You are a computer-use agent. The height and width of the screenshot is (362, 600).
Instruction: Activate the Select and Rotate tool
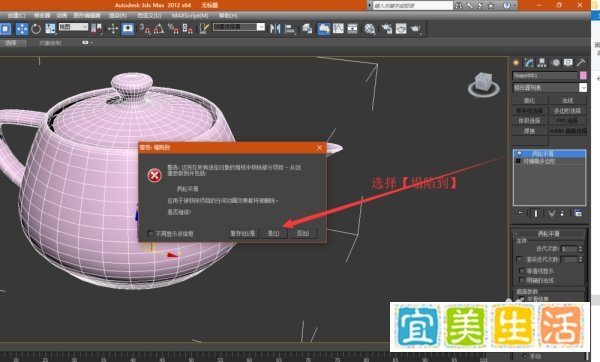pos(36,29)
